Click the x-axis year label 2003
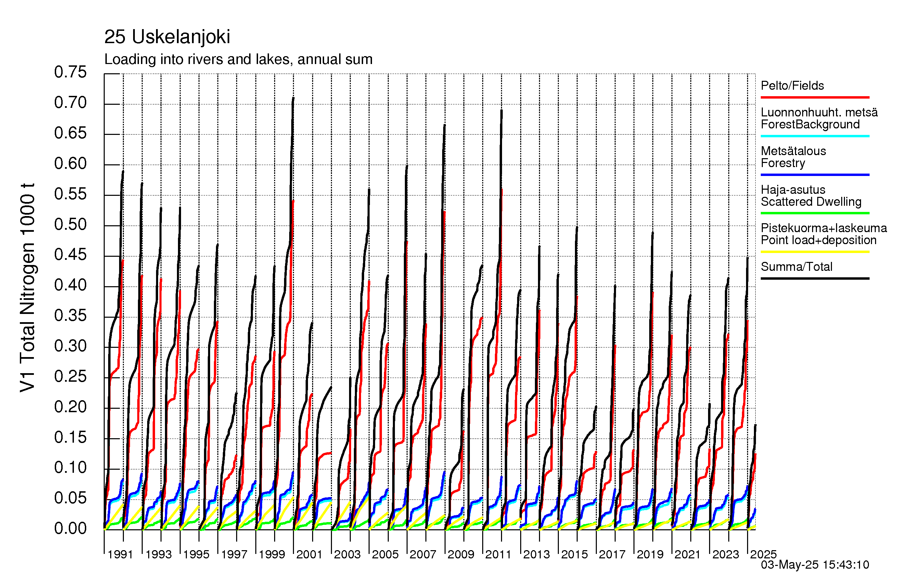The height and width of the screenshot is (582, 924). click(x=347, y=554)
